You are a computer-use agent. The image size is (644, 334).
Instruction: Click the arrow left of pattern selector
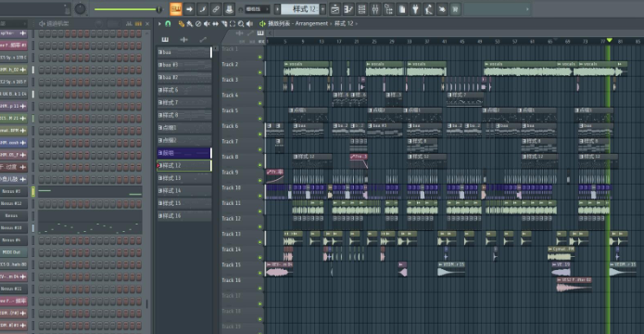coord(277,9)
